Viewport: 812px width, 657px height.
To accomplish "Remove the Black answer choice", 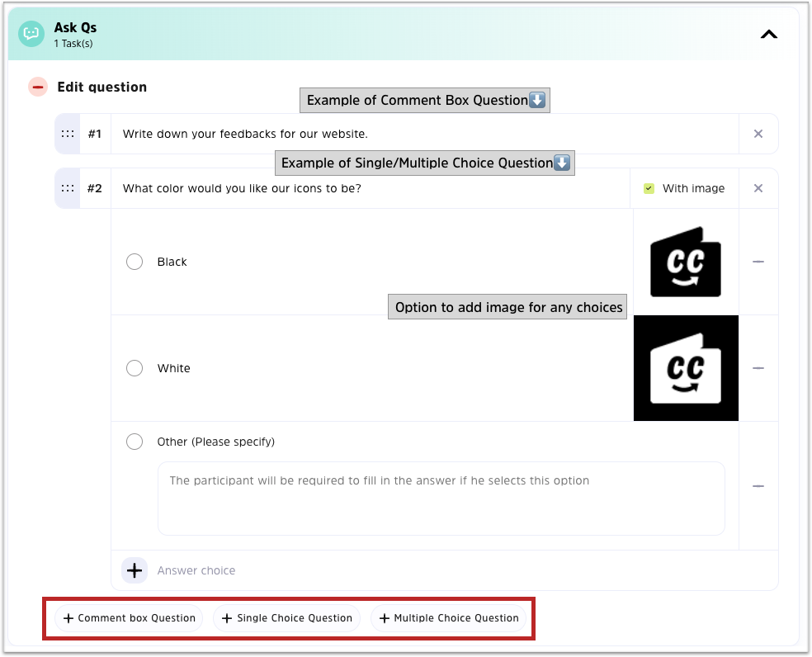I will (758, 262).
